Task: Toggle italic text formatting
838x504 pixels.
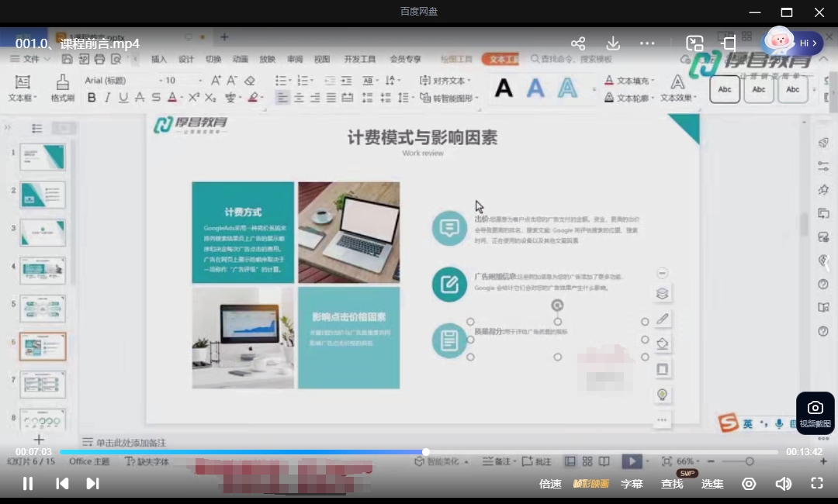Action: [x=107, y=97]
